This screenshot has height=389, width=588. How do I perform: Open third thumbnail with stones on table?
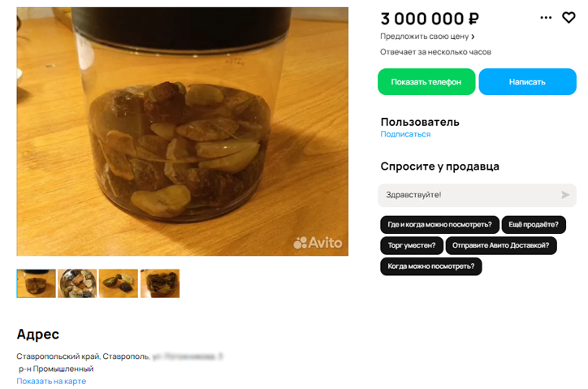pos(119,283)
